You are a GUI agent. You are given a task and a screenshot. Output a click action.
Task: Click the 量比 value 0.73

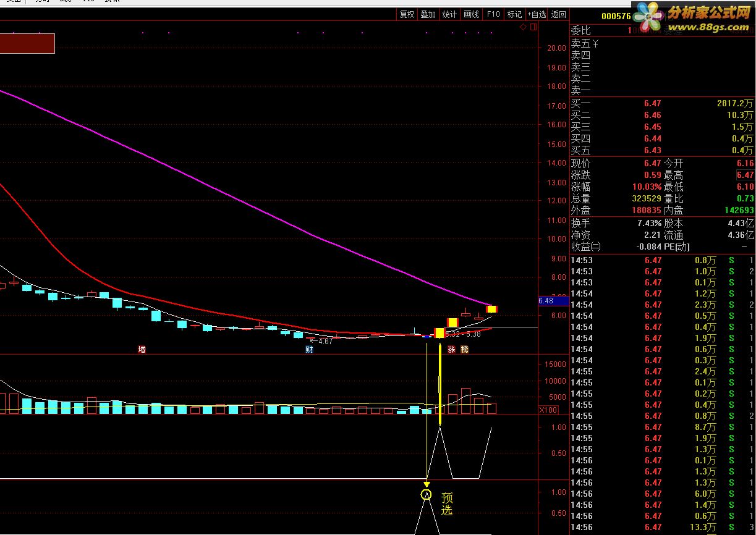745,198
